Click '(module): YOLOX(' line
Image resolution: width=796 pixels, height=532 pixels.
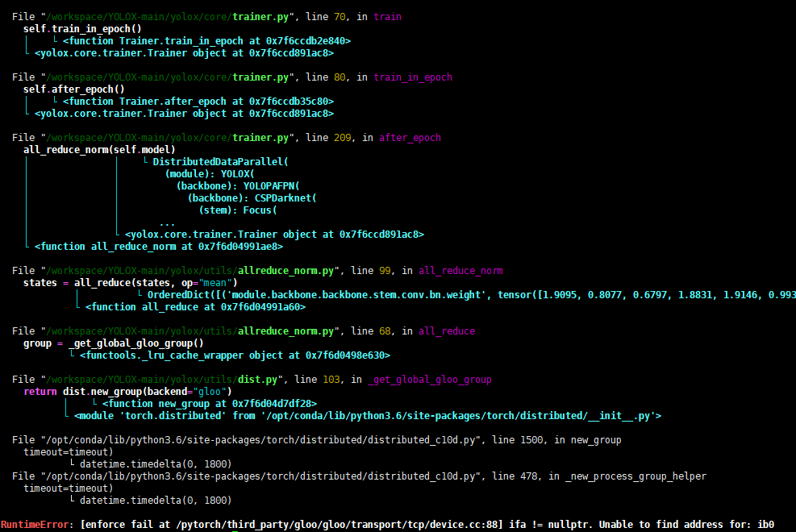click(x=209, y=174)
